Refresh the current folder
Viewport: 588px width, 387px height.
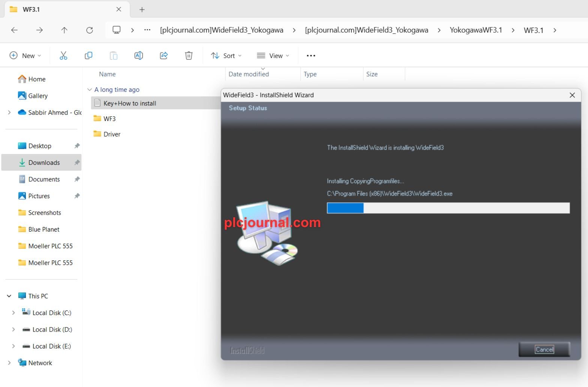click(x=90, y=30)
